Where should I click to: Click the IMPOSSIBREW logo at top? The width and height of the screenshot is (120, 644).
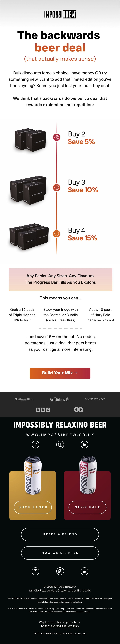coord(60,15)
